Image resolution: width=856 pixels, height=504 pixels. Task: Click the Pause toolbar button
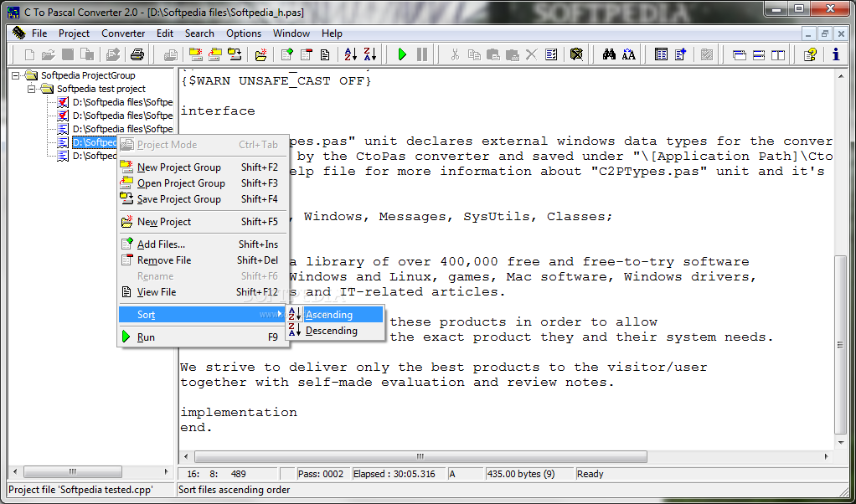coord(422,54)
